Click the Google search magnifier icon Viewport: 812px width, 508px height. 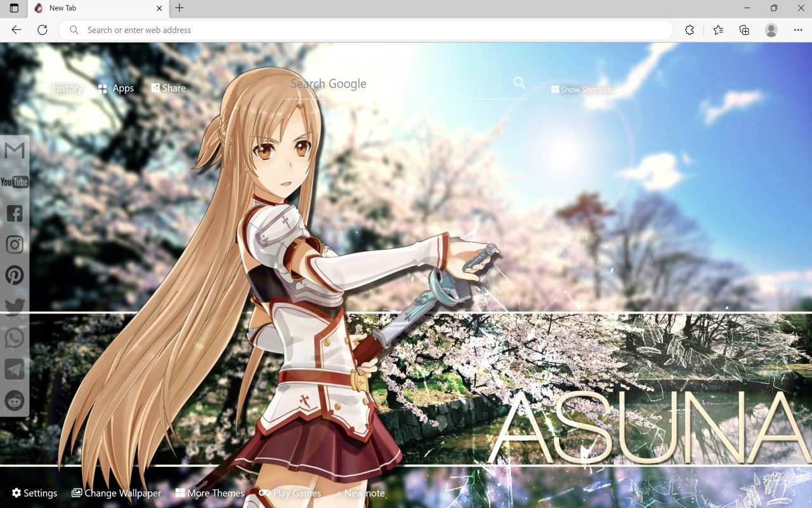(x=519, y=83)
